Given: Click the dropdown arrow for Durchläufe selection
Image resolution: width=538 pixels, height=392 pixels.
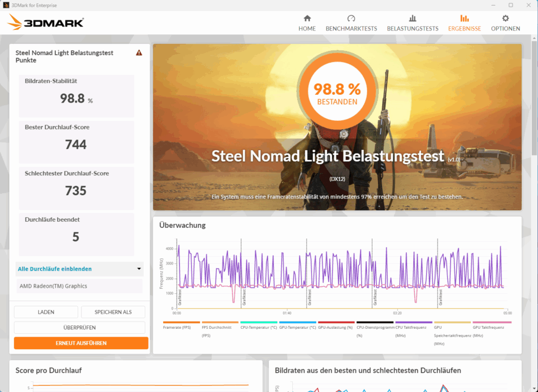Looking at the screenshot, I should coord(139,269).
